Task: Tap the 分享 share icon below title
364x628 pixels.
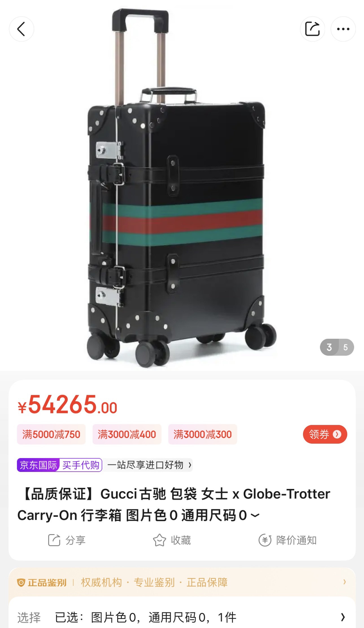Action: [54, 540]
